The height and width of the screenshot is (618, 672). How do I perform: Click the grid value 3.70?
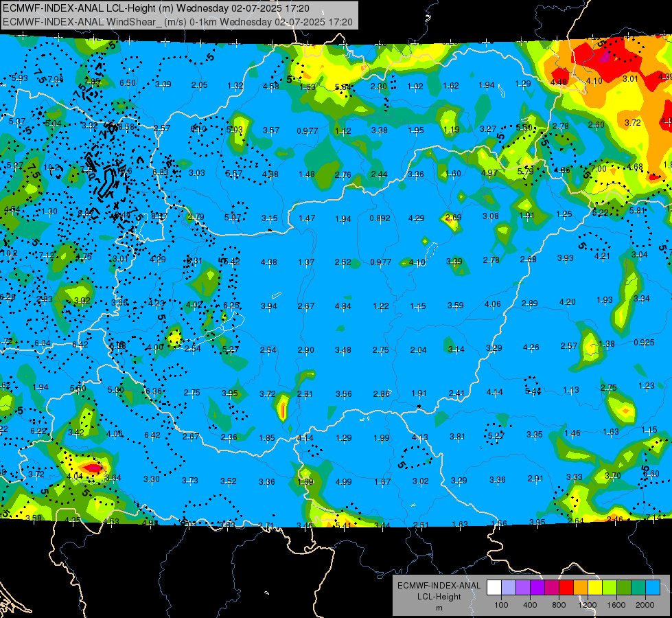click(613, 475)
